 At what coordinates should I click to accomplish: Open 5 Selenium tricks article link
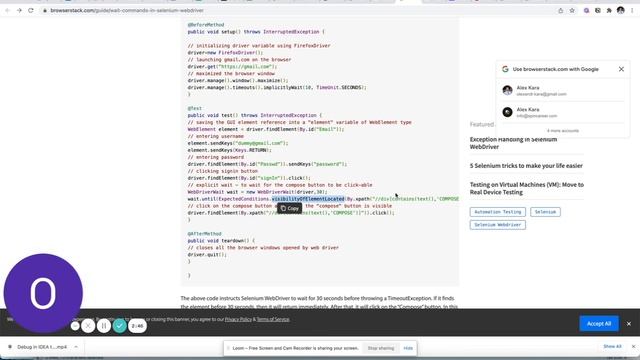526,166
